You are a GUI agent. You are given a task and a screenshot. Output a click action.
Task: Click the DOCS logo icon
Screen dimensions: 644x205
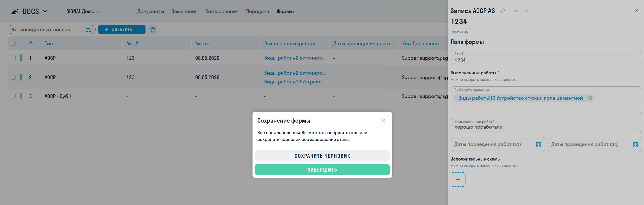(x=15, y=12)
